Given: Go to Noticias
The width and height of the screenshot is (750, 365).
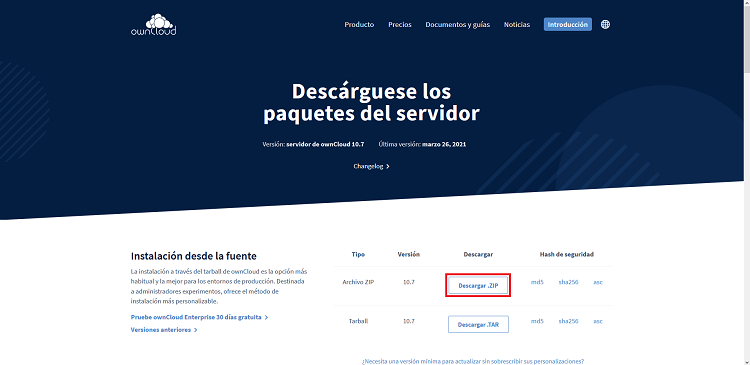Looking at the screenshot, I should click(x=517, y=24).
